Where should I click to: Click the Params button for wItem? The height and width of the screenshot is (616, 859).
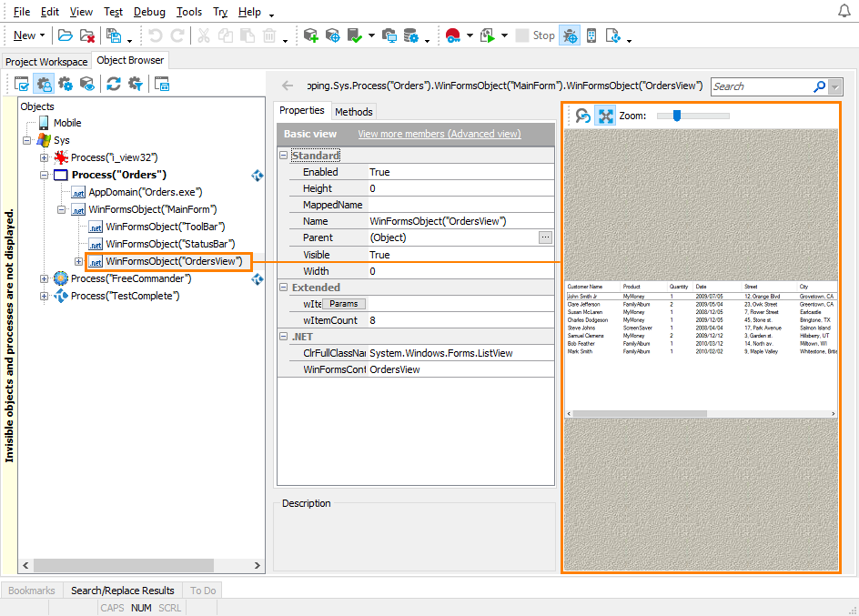coord(343,303)
